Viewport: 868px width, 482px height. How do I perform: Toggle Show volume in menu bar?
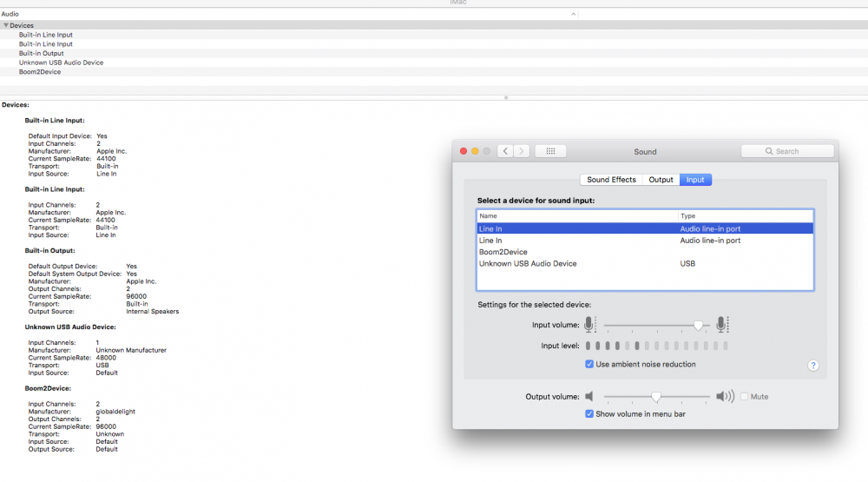589,414
